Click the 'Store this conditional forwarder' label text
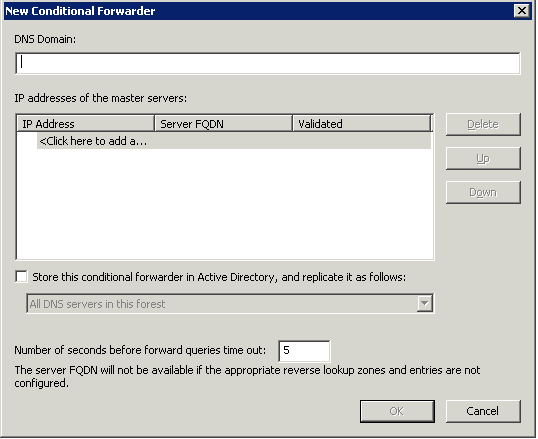 [219, 277]
